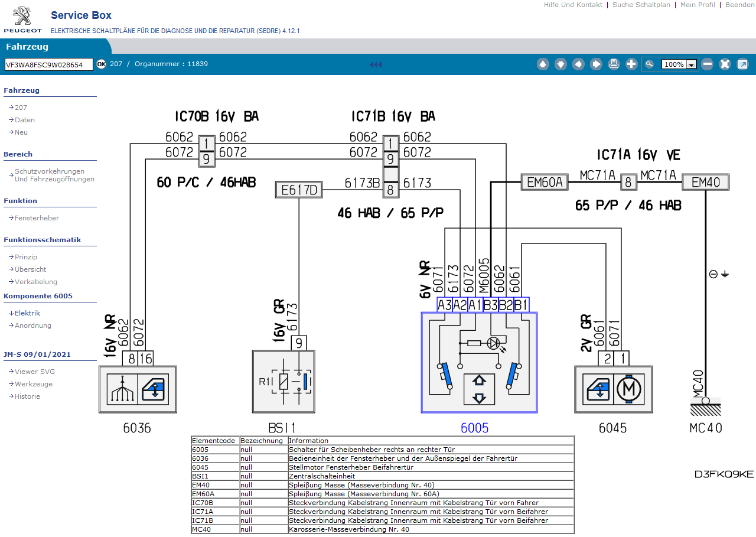Open the Fensterheber function link
The width and height of the screenshot is (756, 537).
click(37, 218)
